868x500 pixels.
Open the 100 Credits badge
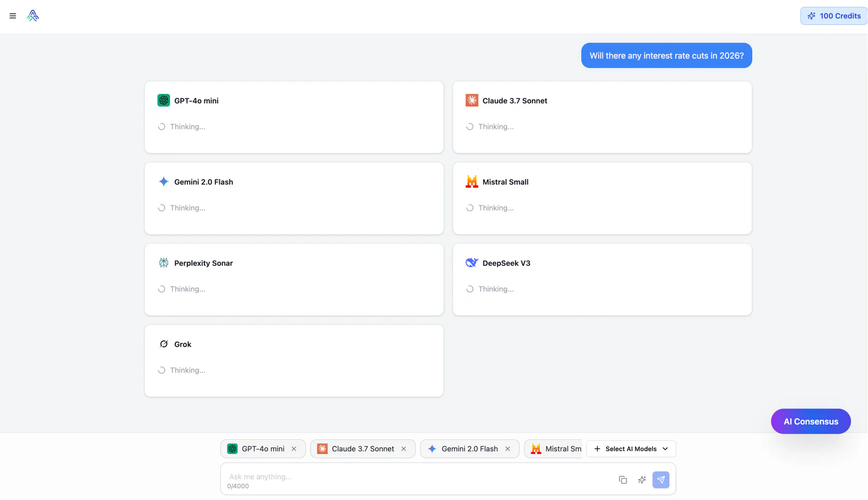click(x=834, y=16)
